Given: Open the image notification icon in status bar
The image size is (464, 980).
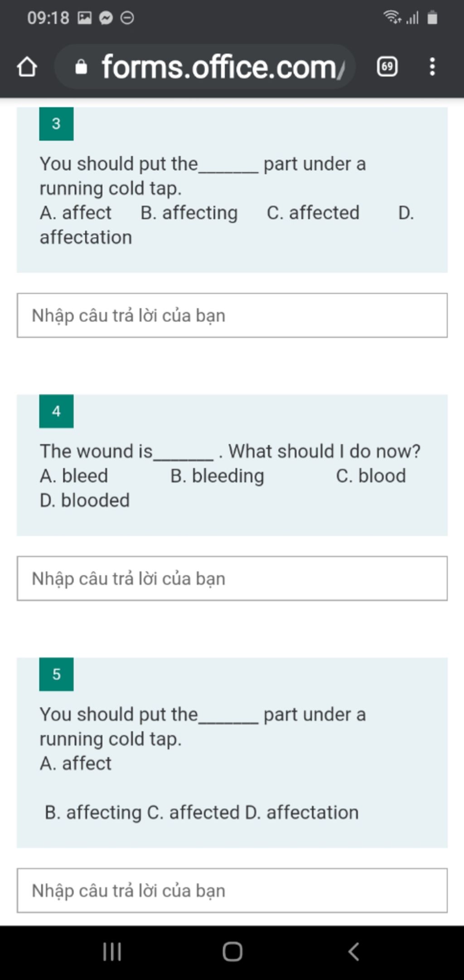Looking at the screenshot, I should [85, 18].
